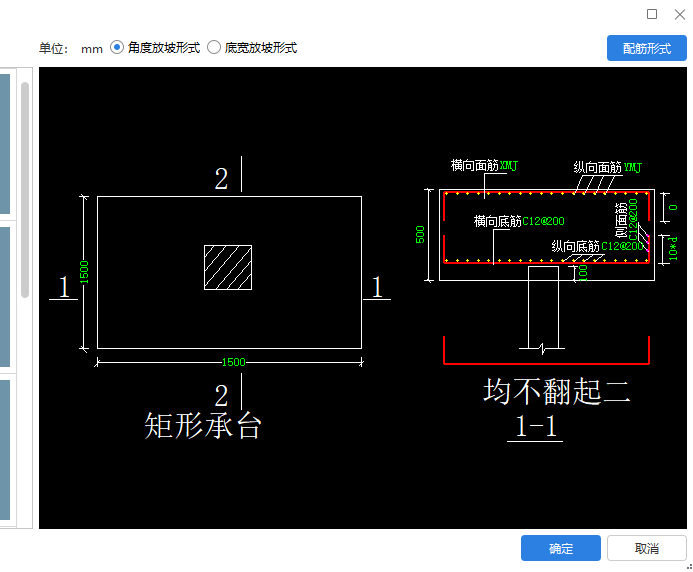Image resolution: width=693 pixels, height=572 pixels.
Task: Edit the 横向面筋 XMJ value
Action: (508, 166)
